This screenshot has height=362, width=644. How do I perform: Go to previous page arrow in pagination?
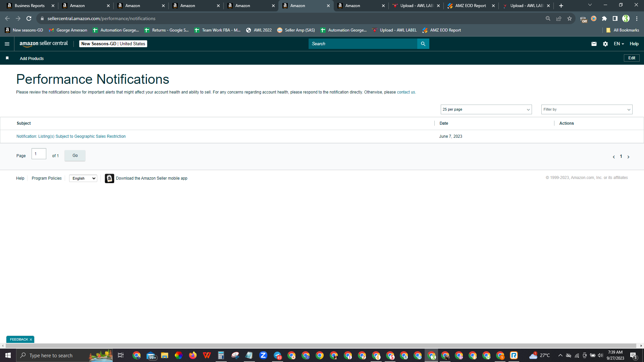tap(614, 157)
